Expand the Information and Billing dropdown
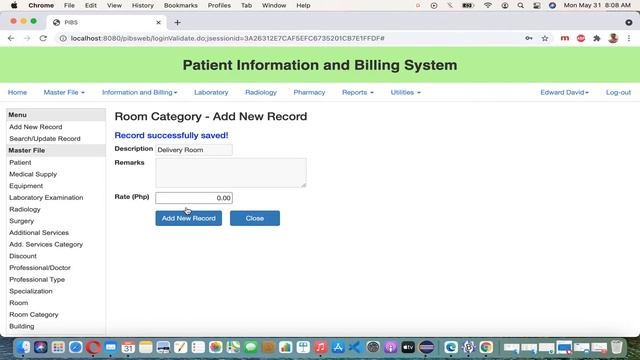 pyautogui.click(x=140, y=92)
